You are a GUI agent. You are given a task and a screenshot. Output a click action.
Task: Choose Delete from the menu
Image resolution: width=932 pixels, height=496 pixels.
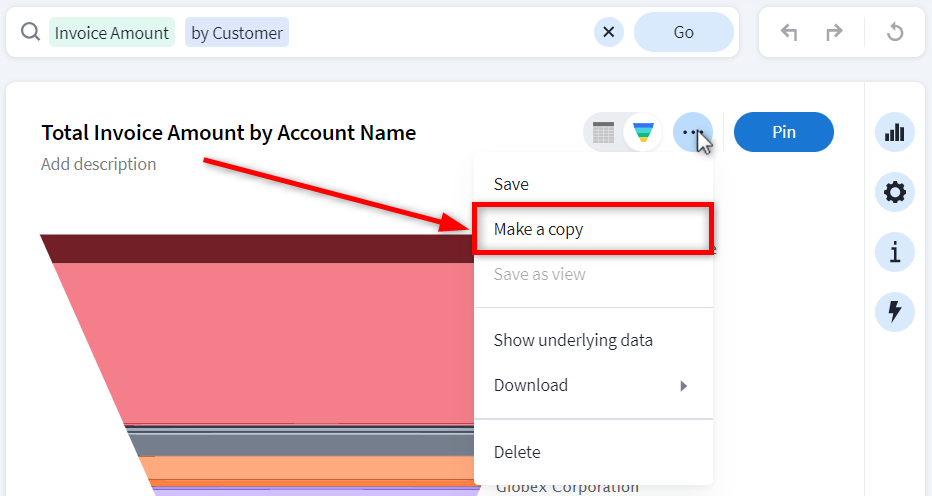517,452
